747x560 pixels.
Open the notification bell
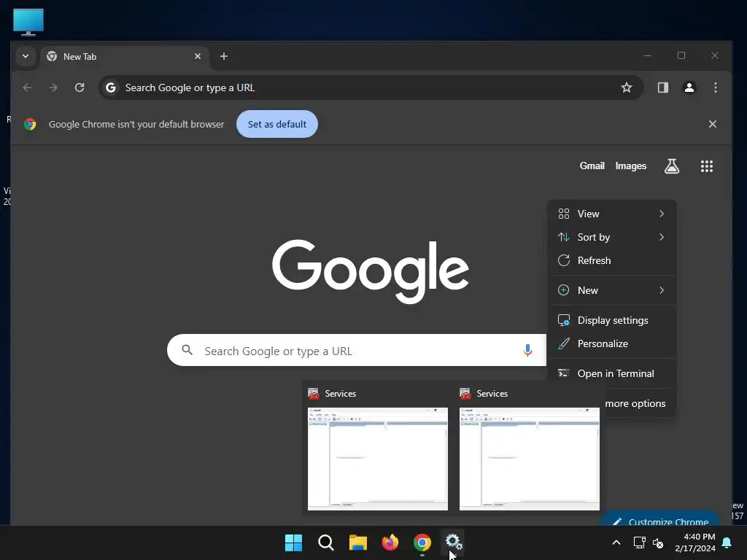coord(727,542)
